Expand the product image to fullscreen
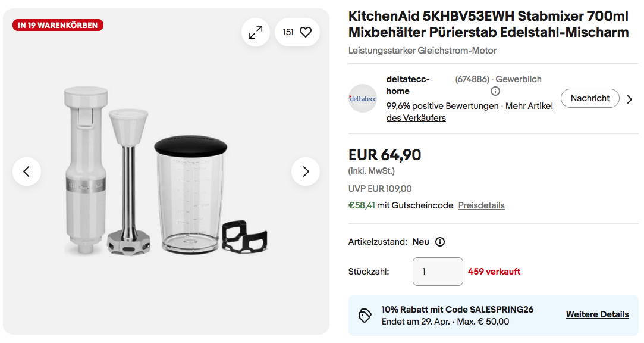644x343 pixels. (256, 32)
